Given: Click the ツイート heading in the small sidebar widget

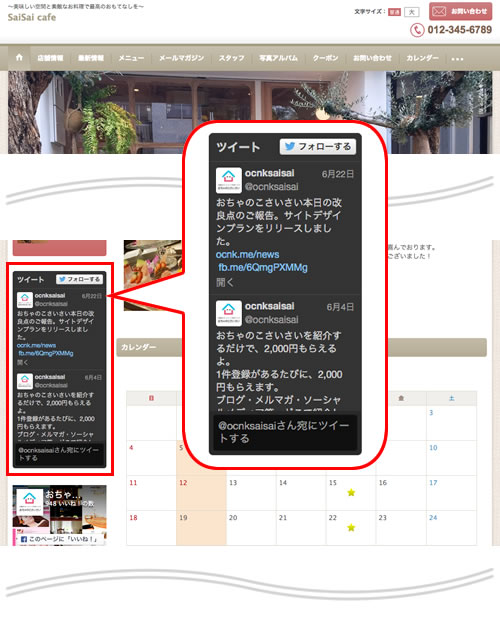Looking at the screenshot, I should pos(31,279).
